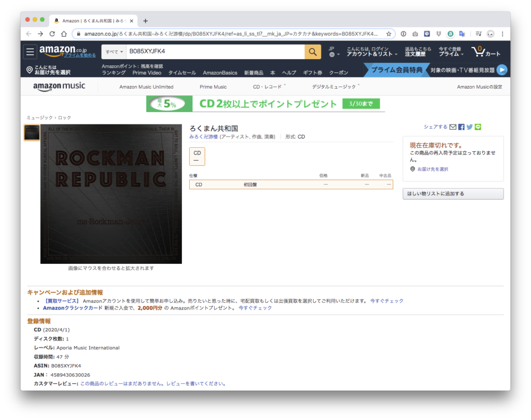The height and width of the screenshot is (420, 531).
Task: Click the Google Translate extension icon
Action: (x=462, y=34)
